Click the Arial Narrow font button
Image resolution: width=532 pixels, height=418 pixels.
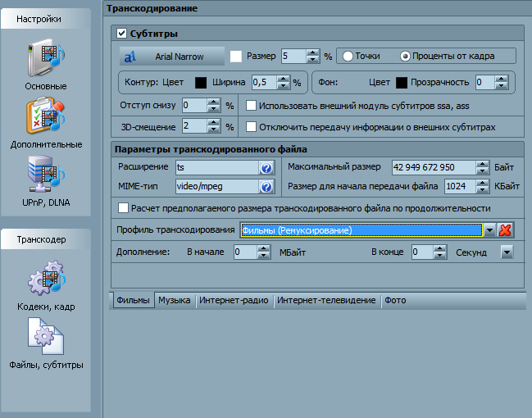click(x=173, y=57)
